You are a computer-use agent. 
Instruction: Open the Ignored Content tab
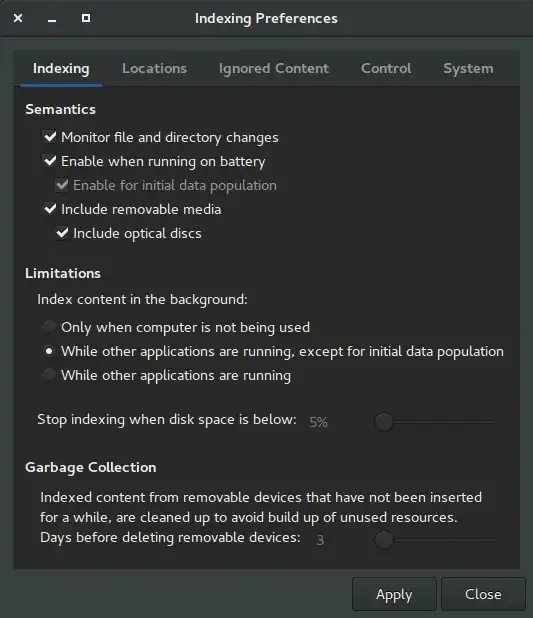[x=274, y=69]
